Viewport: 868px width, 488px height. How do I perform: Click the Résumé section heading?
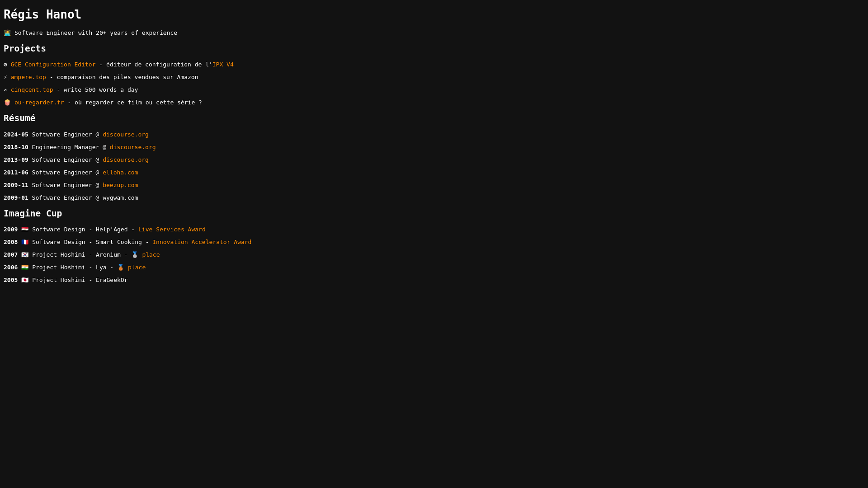[19, 118]
